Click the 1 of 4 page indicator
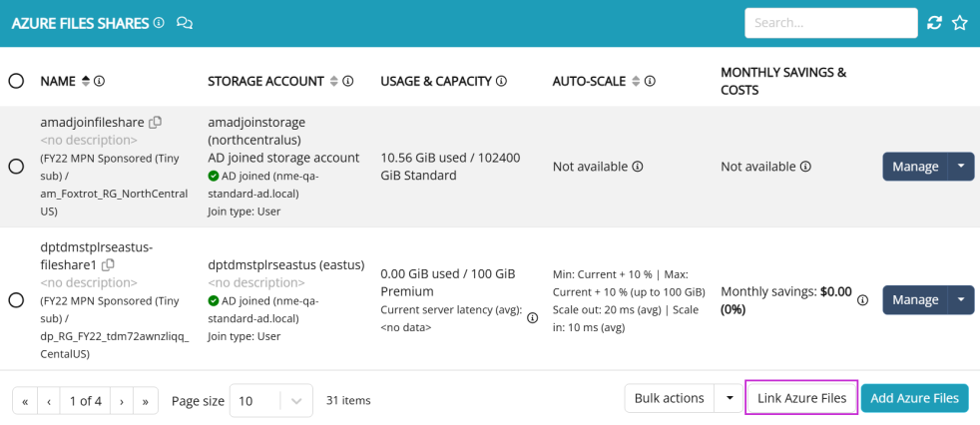This screenshot has height=425, width=980. 86,401
